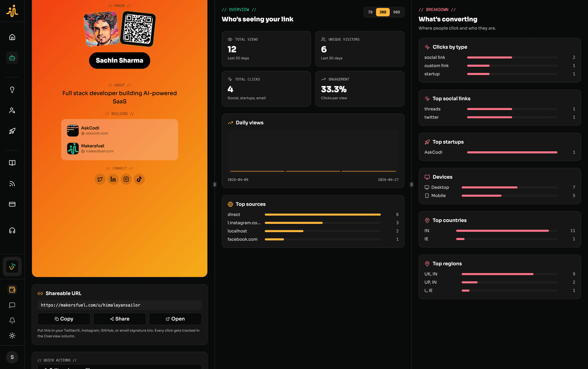Click the "localhost" source label

point(237,231)
